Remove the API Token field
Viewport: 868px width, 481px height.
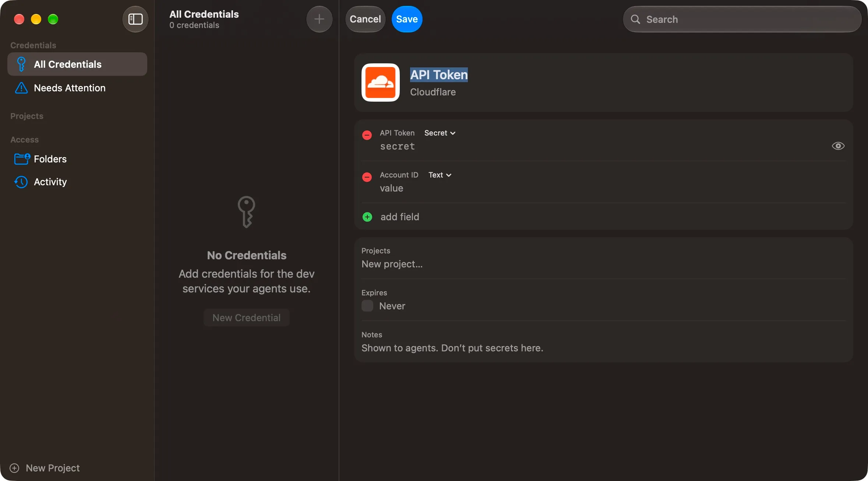367,135
